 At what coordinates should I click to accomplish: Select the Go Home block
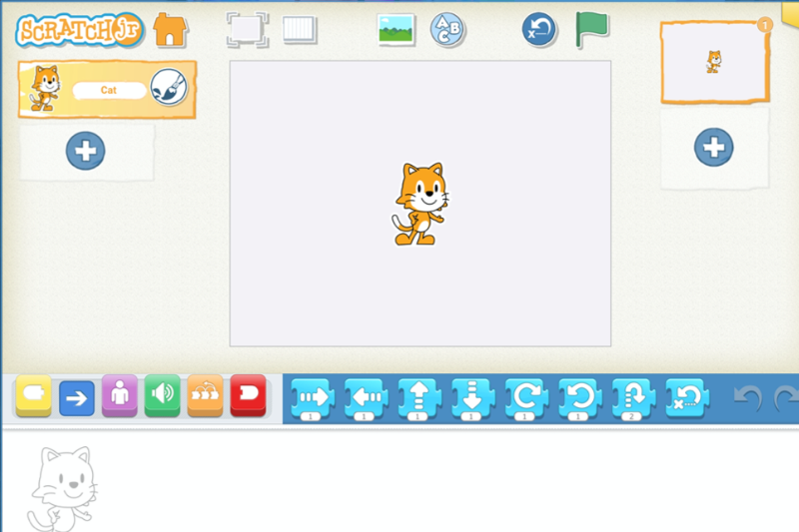[687, 398]
